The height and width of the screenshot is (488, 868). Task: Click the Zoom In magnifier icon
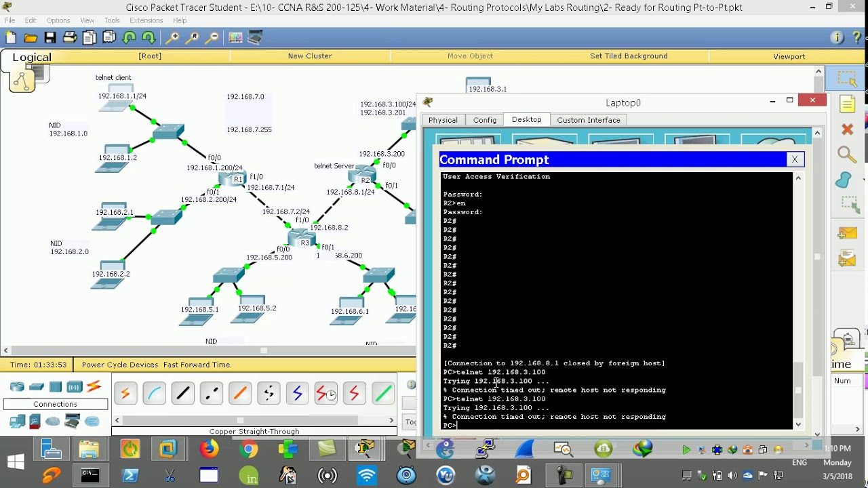point(173,38)
